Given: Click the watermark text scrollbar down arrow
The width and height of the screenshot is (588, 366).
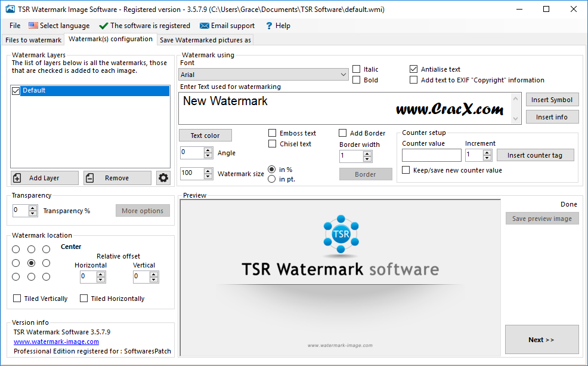Looking at the screenshot, I should tap(516, 119).
